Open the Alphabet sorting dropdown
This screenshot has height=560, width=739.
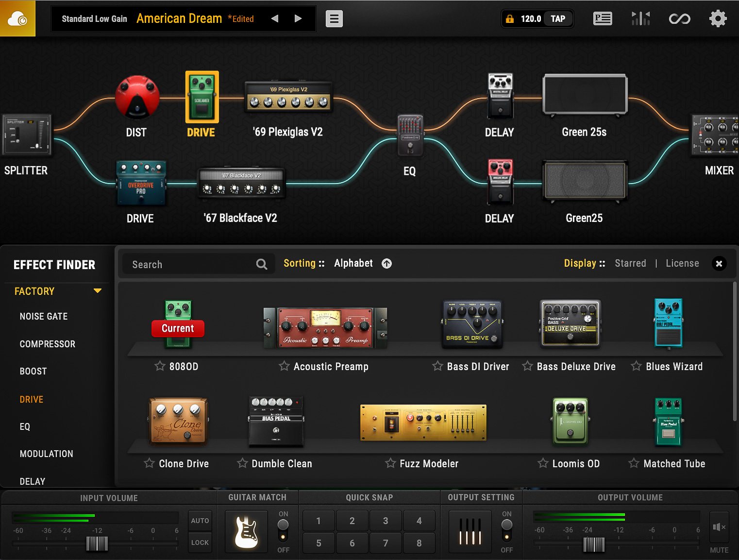click(x=353, y=263)
